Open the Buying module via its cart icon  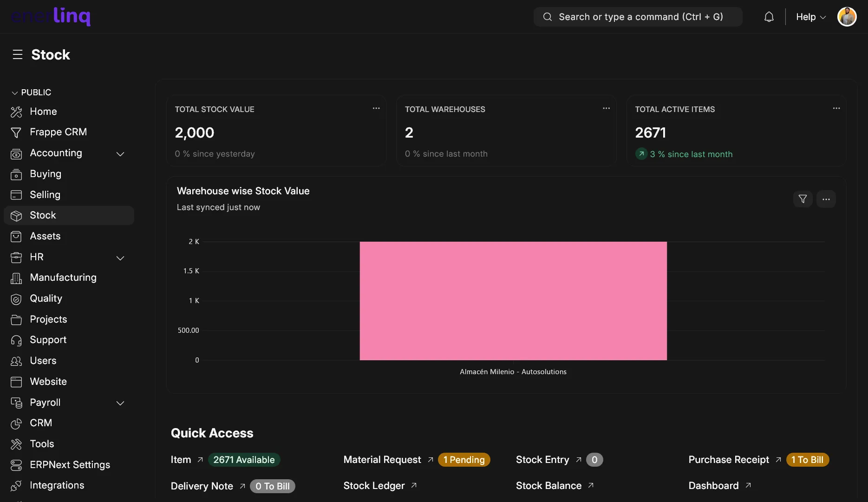16,174
